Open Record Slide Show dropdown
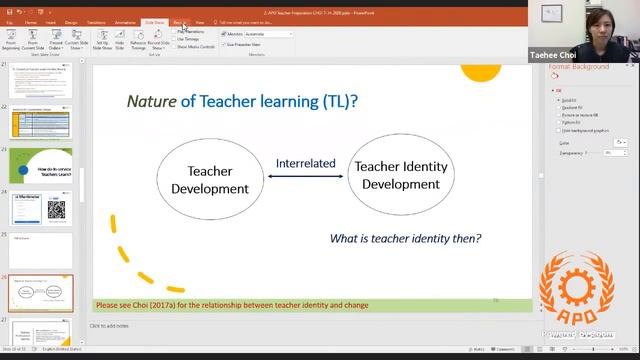640x360 pixels. click(x=158, y=40)
